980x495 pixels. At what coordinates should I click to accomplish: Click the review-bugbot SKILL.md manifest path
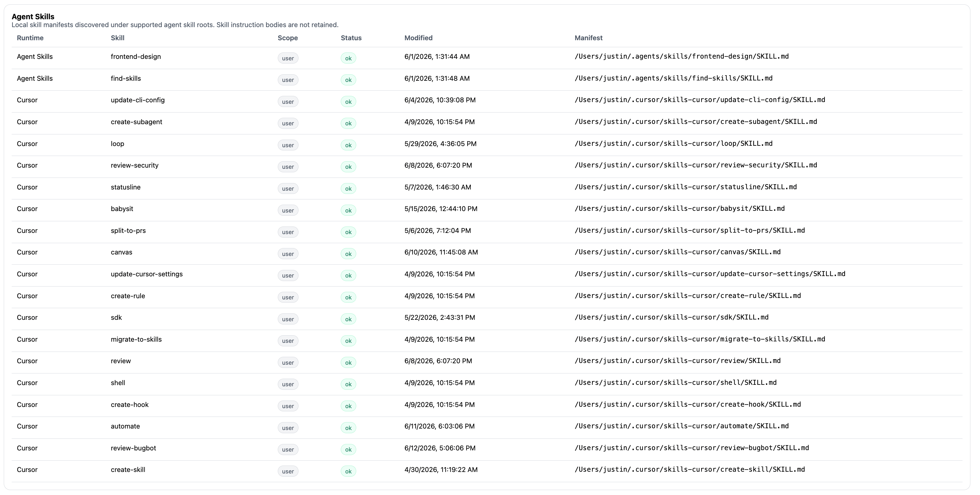(692, 448)
